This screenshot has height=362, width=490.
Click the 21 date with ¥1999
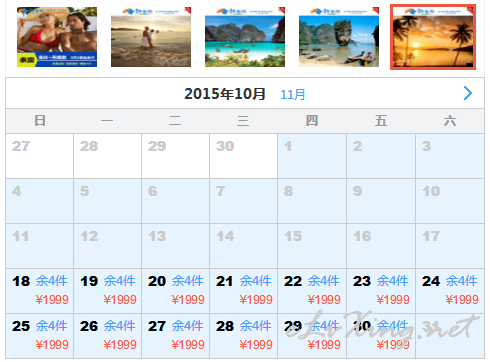[244, 291]
